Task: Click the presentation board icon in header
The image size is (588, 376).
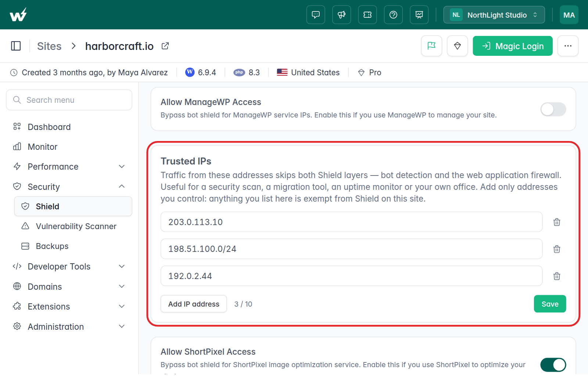Action: [419, 15]
